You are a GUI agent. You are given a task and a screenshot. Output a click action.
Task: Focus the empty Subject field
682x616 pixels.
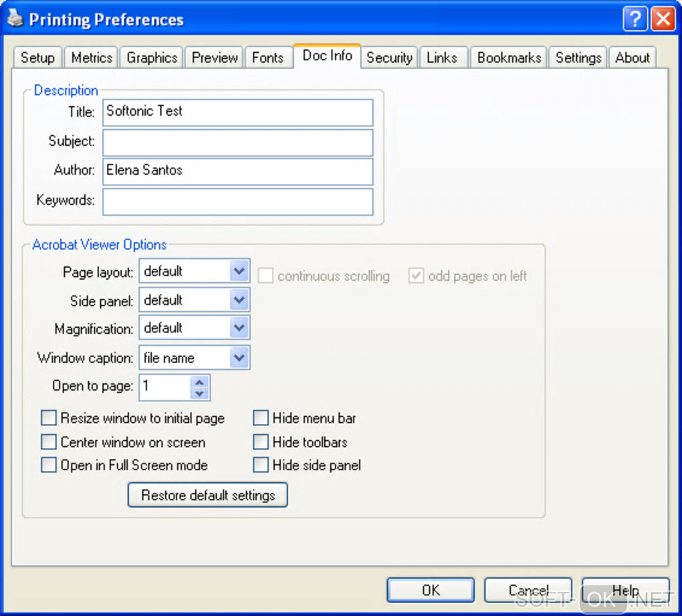coord(238,142)
